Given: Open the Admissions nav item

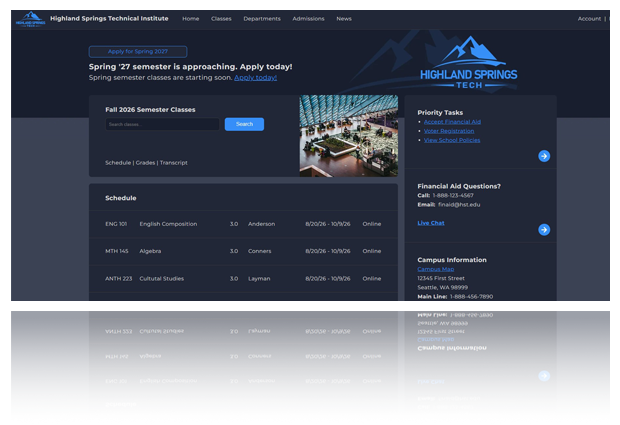Looking at the screenshot, I should (308, 19).
